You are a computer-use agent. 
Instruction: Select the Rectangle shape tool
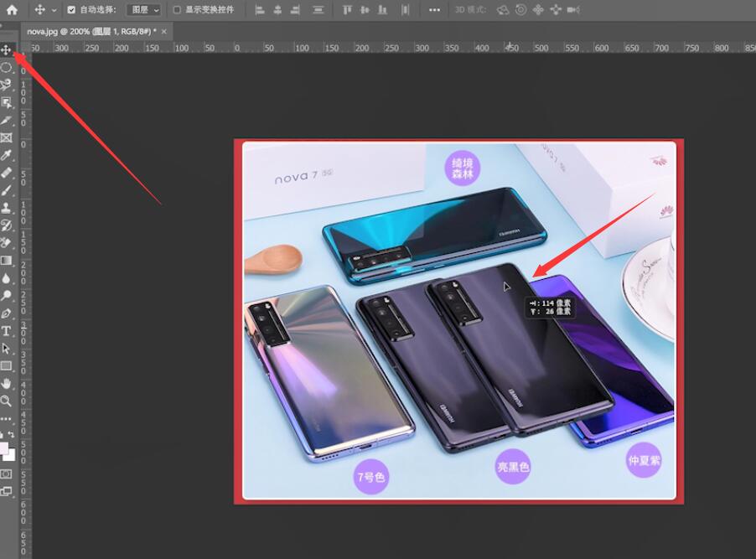[x=6, y=366]
